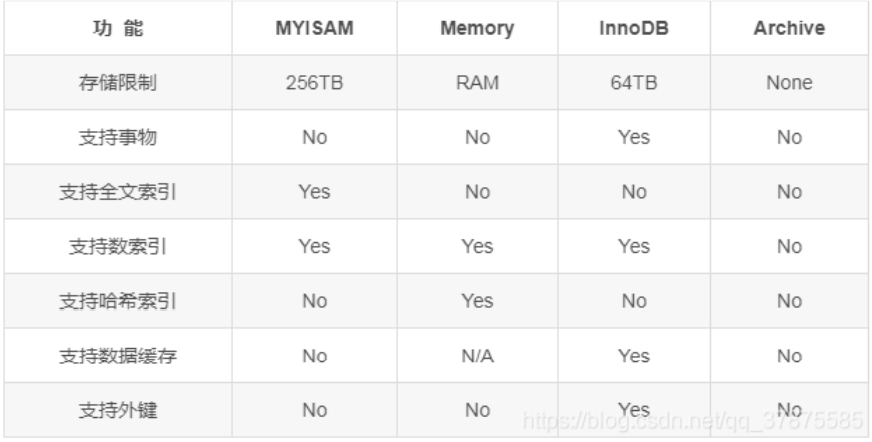This screenshot has width=872, height=442.
Task: Select the Archive column header
Action: coord(789,28)
